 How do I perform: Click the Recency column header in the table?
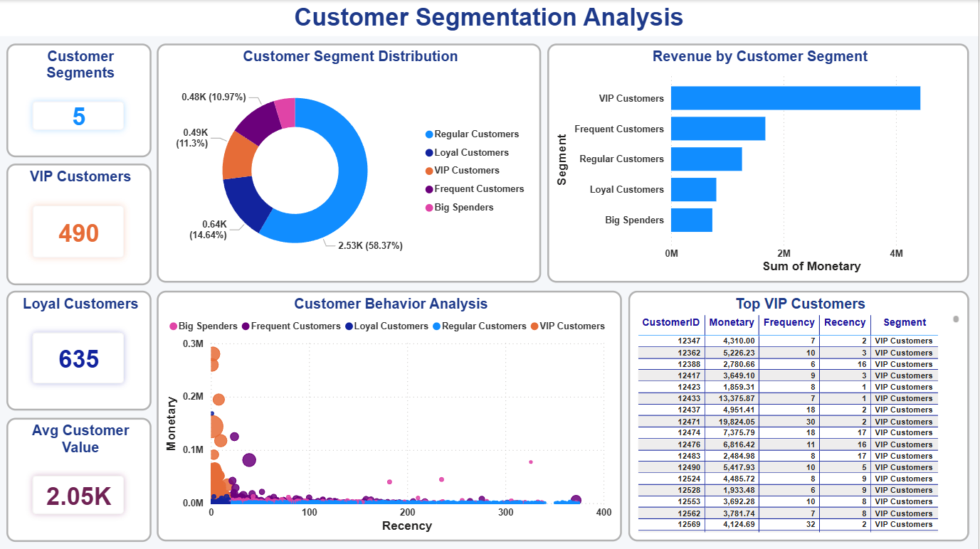coord(845,323)
